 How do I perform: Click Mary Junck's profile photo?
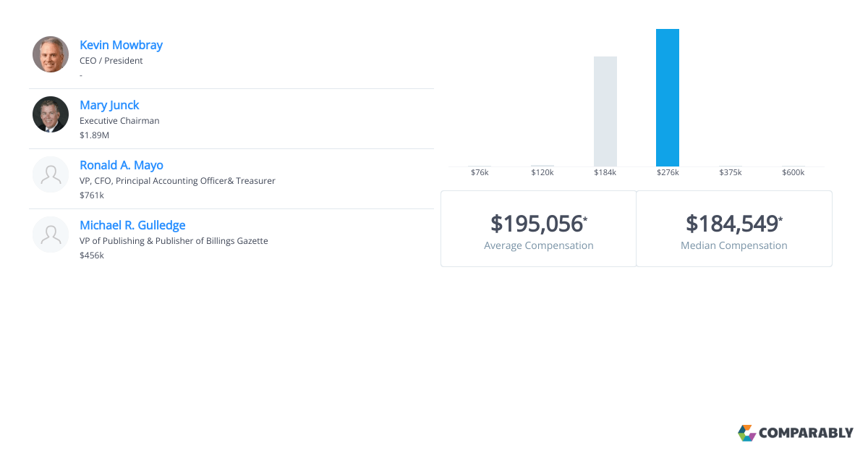coord(51,114)
